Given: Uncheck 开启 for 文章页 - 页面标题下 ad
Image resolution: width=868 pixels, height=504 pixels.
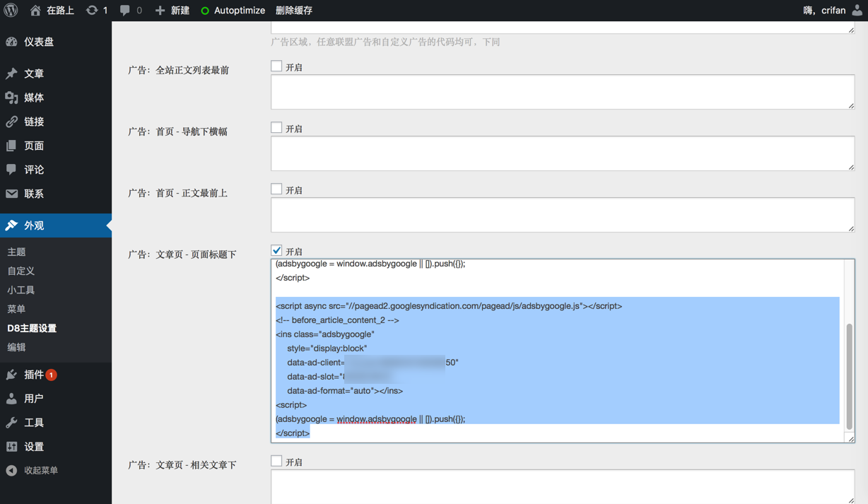Looking at the screenshot, I should 276,250.
